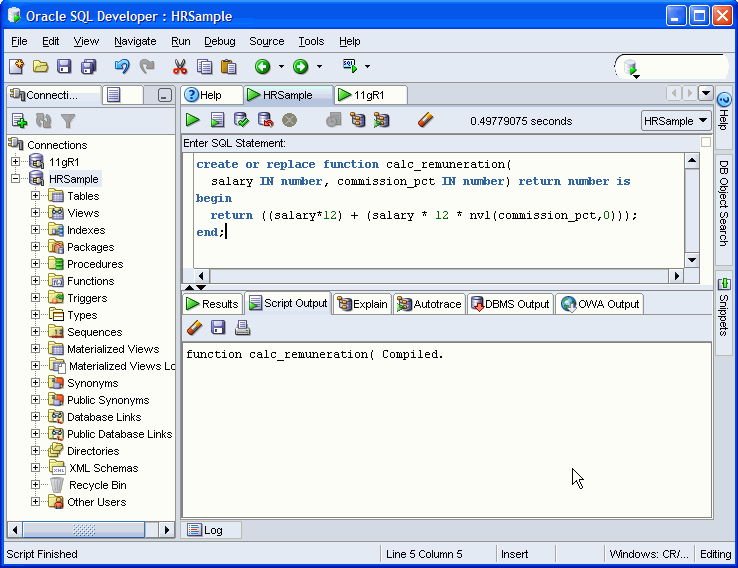Click the Rollback icon in the worksheet toolbar

click(265, 120)
